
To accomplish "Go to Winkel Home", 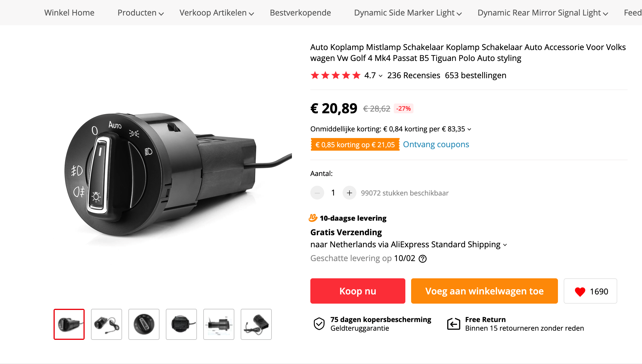I will tap(69, 13).
